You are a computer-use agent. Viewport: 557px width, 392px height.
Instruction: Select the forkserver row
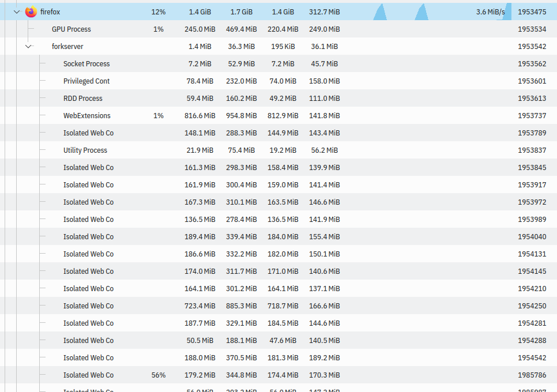278,46
